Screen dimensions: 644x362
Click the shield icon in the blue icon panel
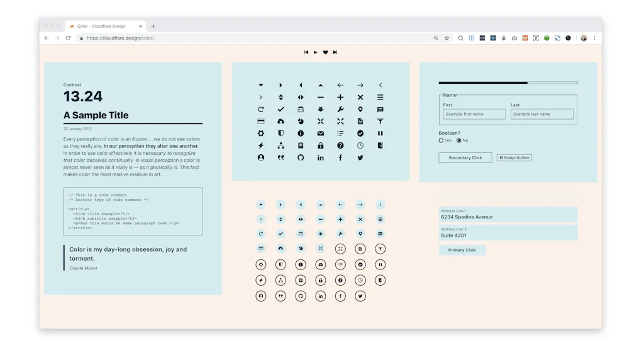[x=280, y=133]
